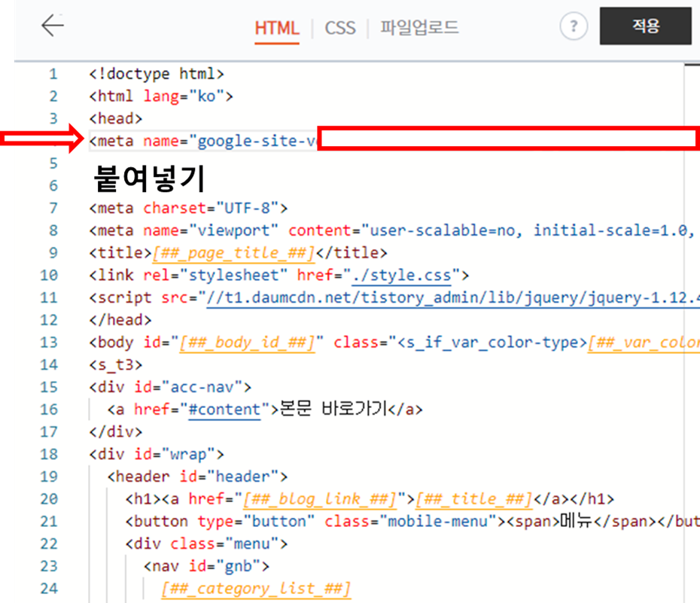Open the help question mark icon

coord(574,26)
